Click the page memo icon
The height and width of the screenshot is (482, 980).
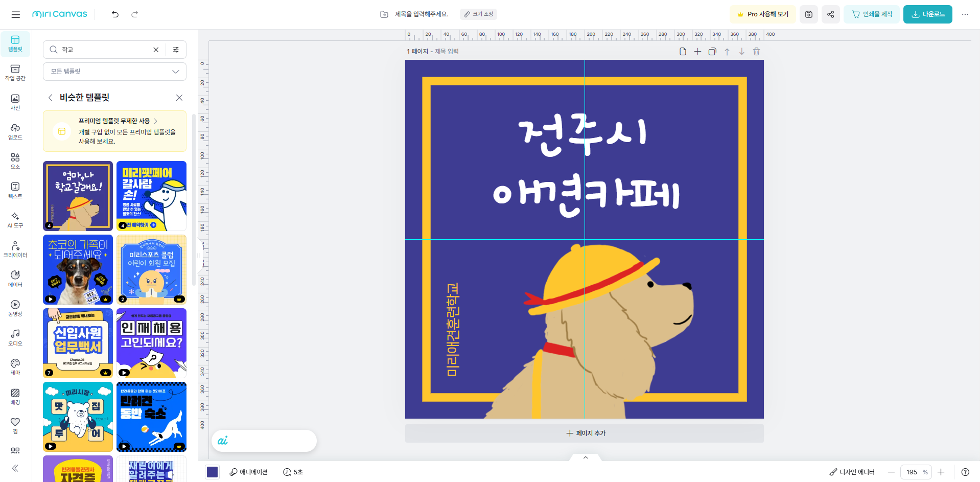[x=683, y=52]
